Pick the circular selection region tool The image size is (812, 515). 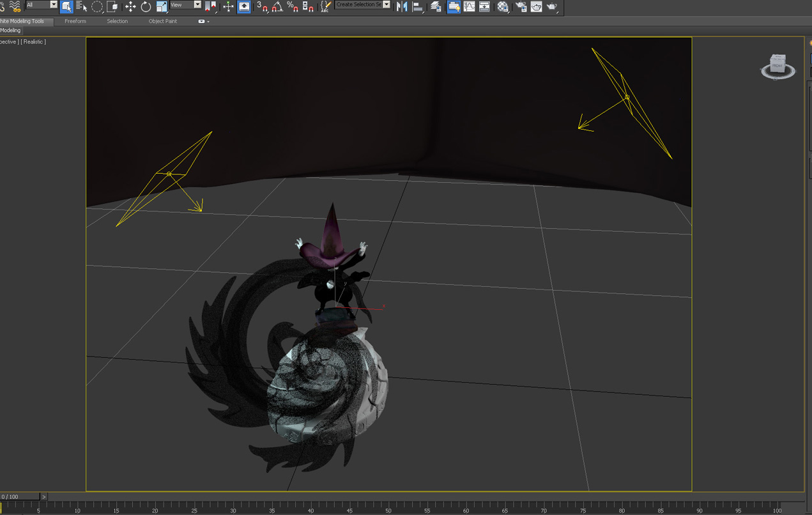pos(96,6)
